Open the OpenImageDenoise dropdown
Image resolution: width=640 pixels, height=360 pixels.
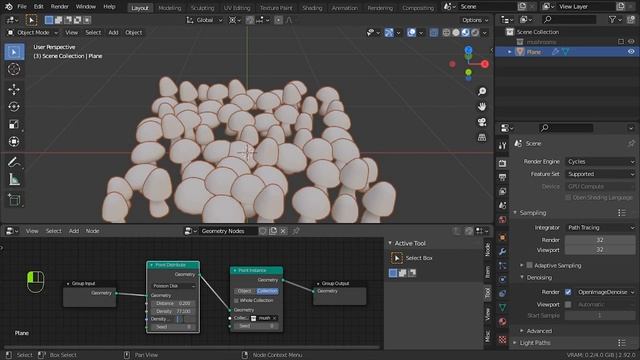click(605, 292)
